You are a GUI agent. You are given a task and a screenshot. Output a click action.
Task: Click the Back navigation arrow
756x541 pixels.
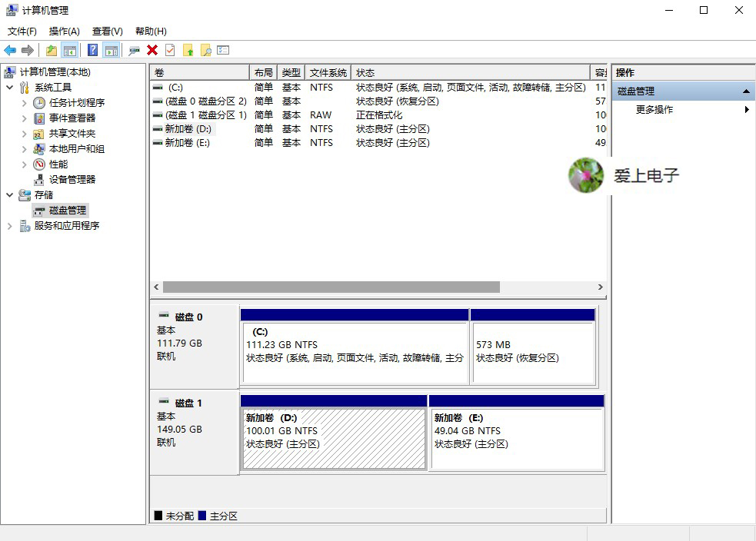tap(9, 49)
